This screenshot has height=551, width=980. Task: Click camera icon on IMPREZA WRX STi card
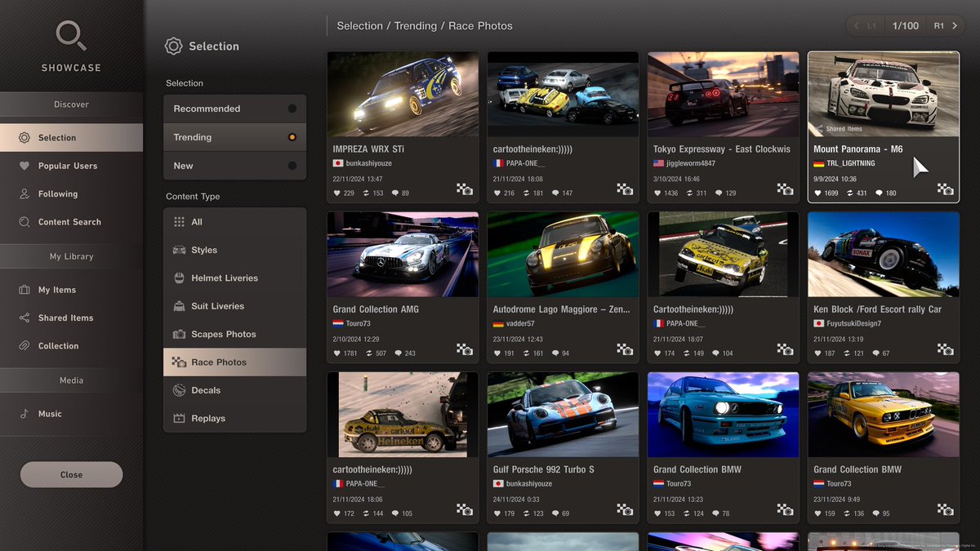click(465, 189)
